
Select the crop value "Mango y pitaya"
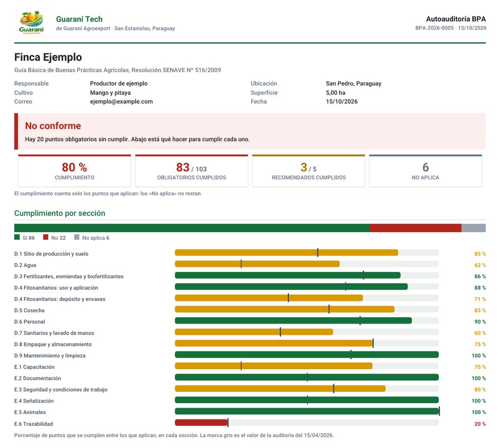111,93
